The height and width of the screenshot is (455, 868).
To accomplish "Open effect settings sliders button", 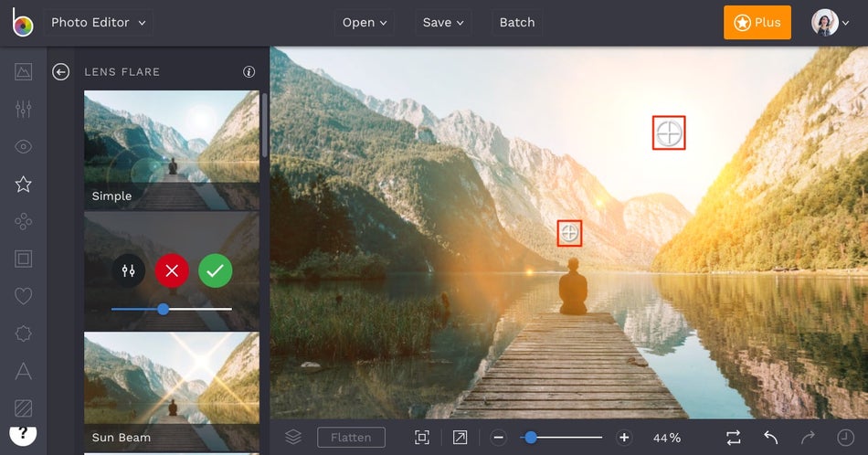I will 129,270.
